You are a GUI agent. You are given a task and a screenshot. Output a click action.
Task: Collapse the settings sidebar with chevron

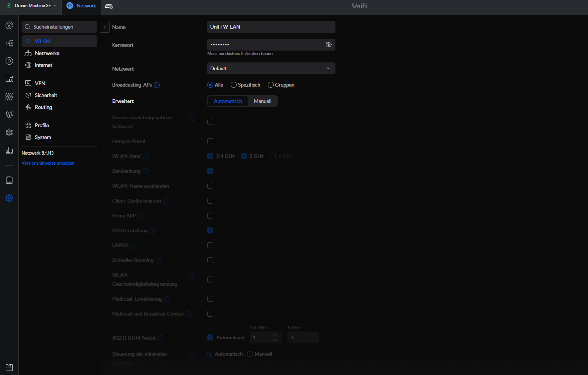pos(105,27)
